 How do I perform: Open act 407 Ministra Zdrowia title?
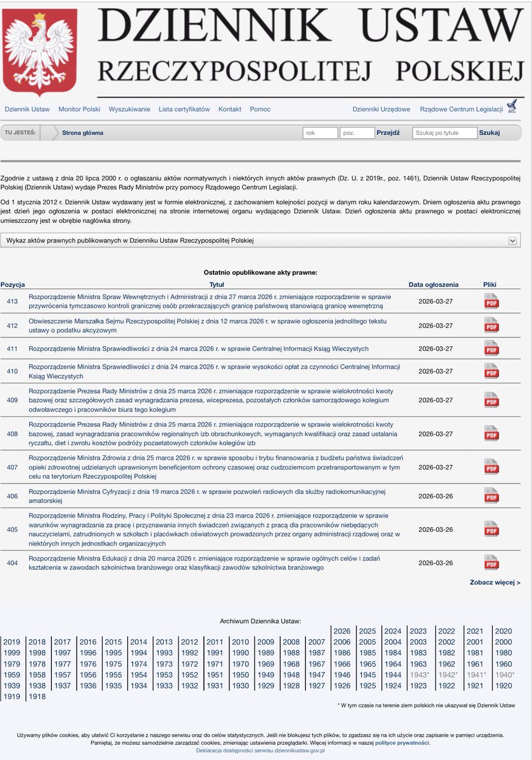point(216,467)
